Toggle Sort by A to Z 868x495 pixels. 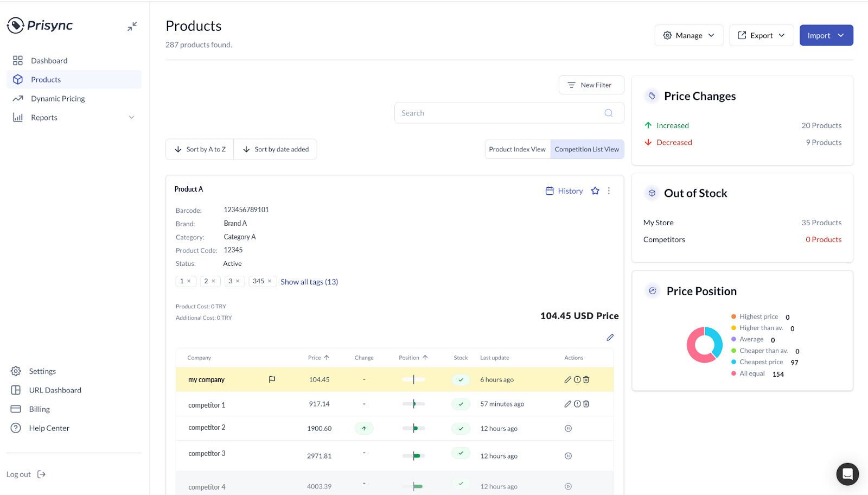[200, 149]
